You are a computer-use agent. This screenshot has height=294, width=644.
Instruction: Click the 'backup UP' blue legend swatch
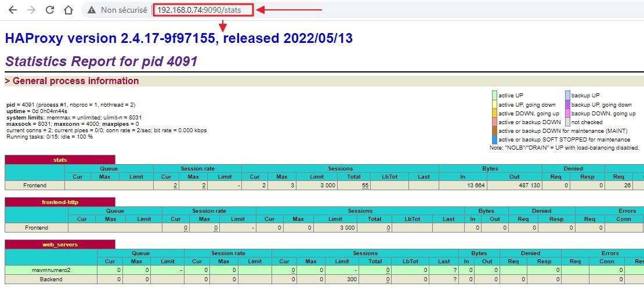pyautogui.click(x=567, y=95)
